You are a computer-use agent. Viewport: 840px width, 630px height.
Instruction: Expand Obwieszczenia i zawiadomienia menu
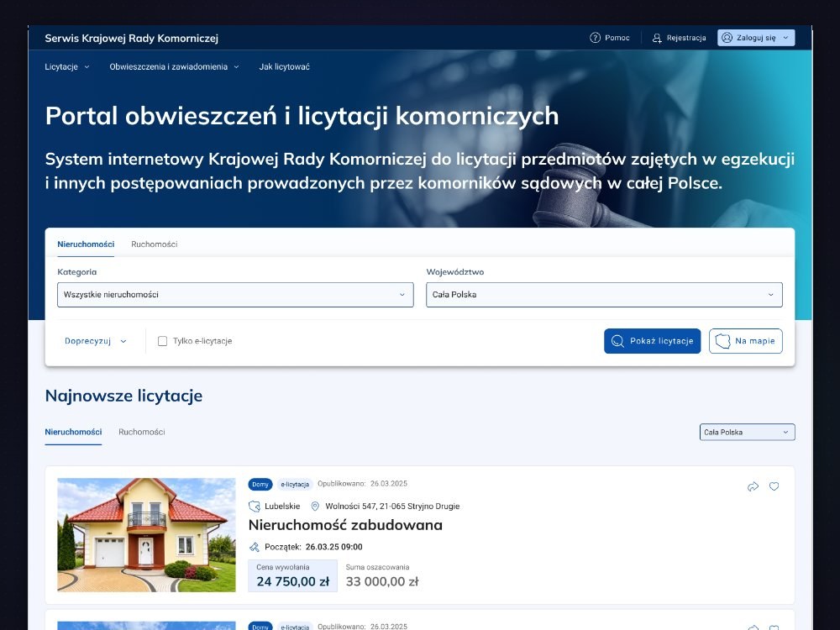174,67
